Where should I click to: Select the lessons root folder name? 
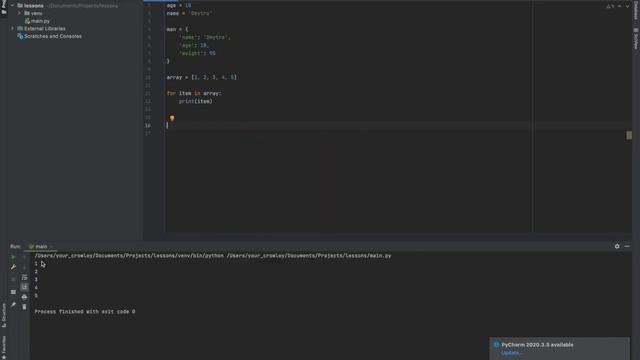point(33,6)
